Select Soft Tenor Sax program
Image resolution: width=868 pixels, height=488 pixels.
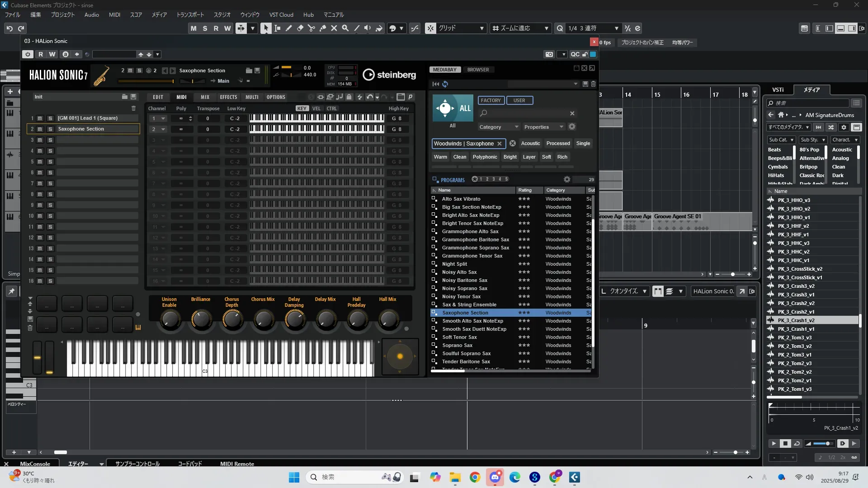tap(459, 337)
